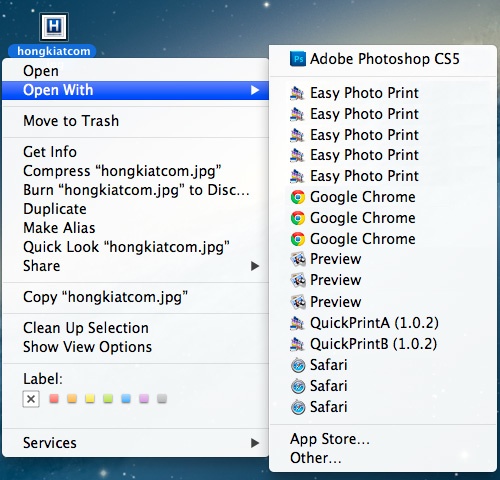Viewport: 500px width, 480px height.
Task: Select the middle Google Chrome entry
Action: point(383,218)
